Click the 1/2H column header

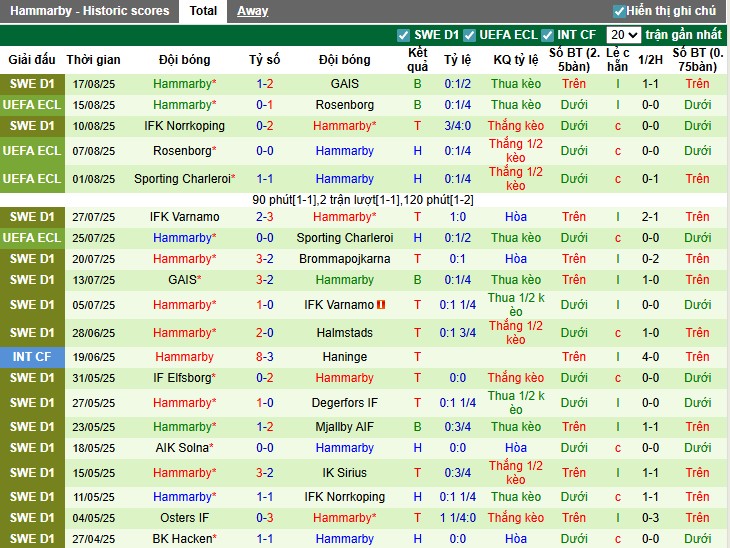tap(650, 60)
